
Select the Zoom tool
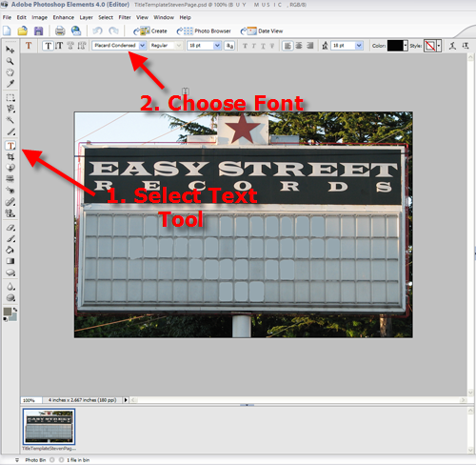[x=10, y=61]
